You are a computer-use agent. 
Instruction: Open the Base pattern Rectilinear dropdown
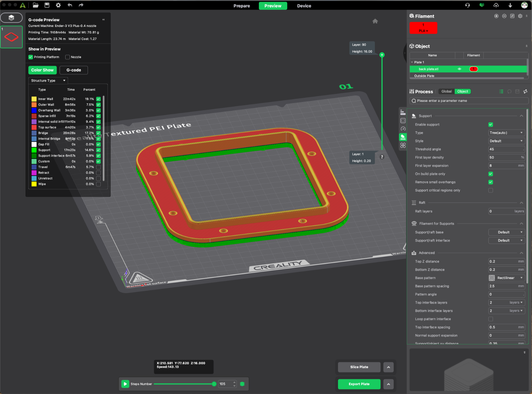pos(506,278)
